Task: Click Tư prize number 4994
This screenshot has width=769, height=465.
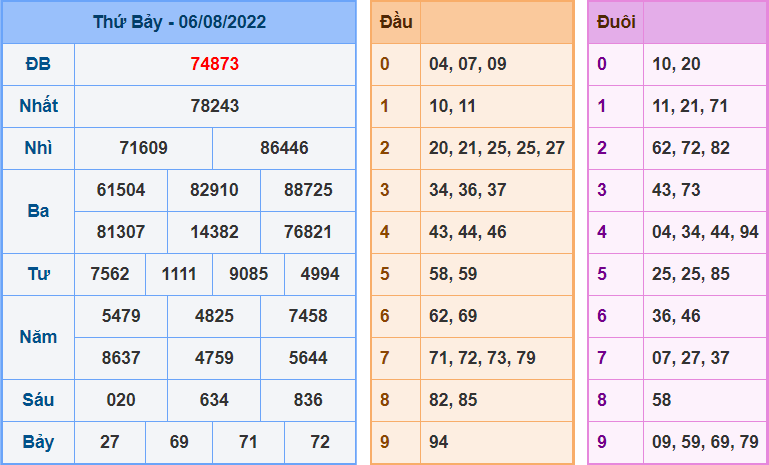Action: [320, 274]
